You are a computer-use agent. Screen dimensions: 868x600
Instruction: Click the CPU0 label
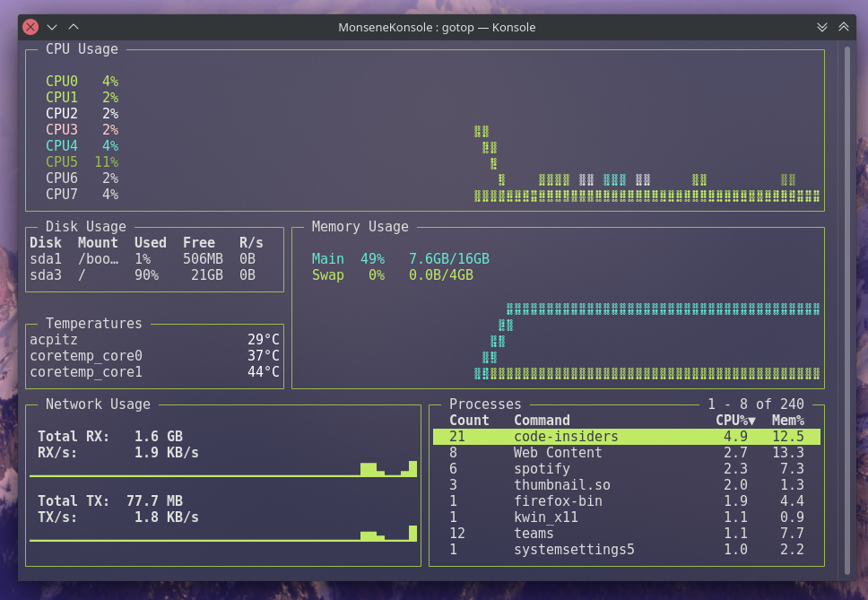pyautogui.click(x=62, y=81)
